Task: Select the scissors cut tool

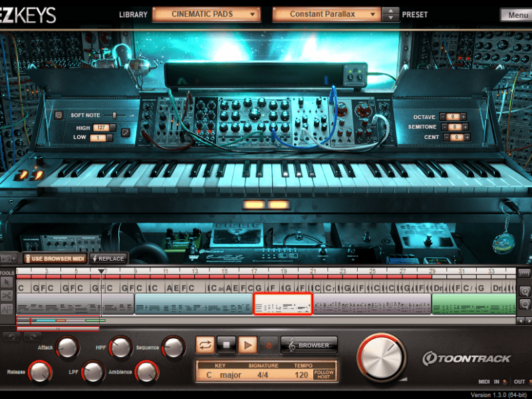Action: (7, 295)
